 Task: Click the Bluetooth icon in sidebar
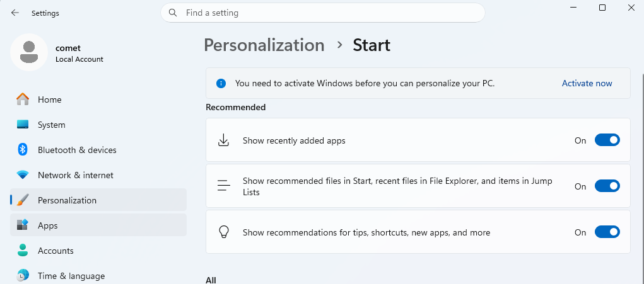click(23, 150)
